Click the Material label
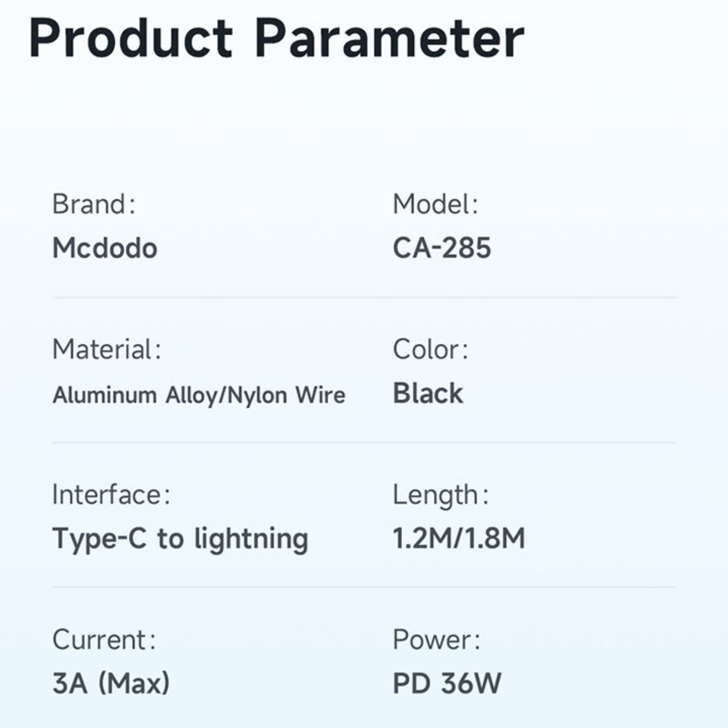This screenshot has width=728, height=728. (106, 349)
